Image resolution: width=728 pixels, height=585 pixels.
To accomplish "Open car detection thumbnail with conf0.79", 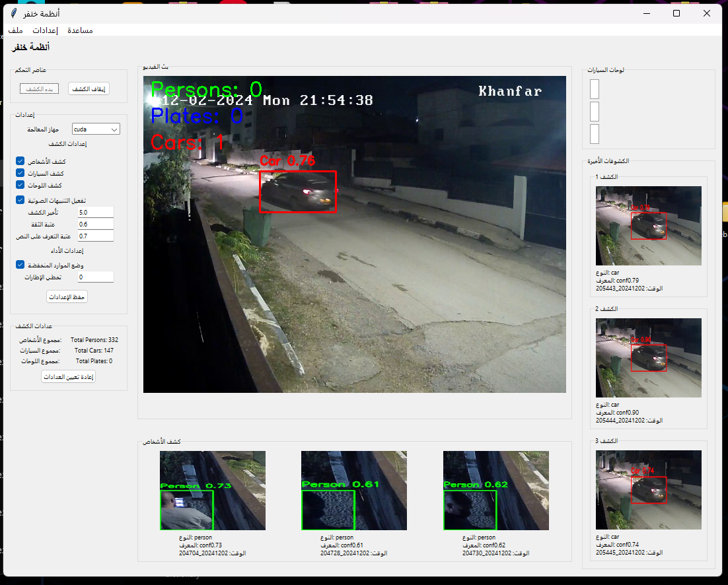I will [x=649, y=226].
